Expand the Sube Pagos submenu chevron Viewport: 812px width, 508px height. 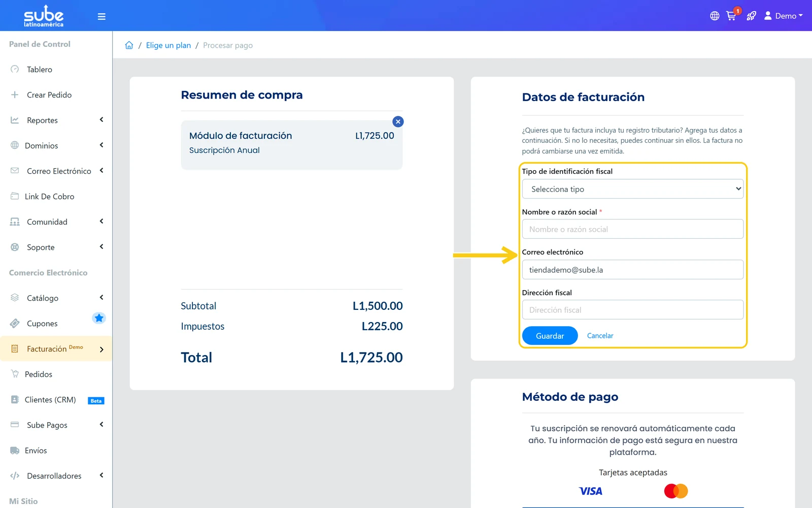click(x=101, y=425)
